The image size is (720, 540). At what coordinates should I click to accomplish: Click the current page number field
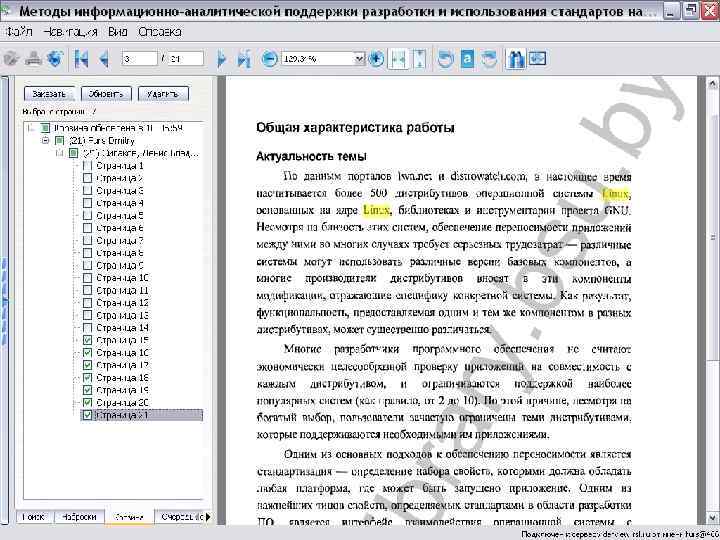pos(140,59)
